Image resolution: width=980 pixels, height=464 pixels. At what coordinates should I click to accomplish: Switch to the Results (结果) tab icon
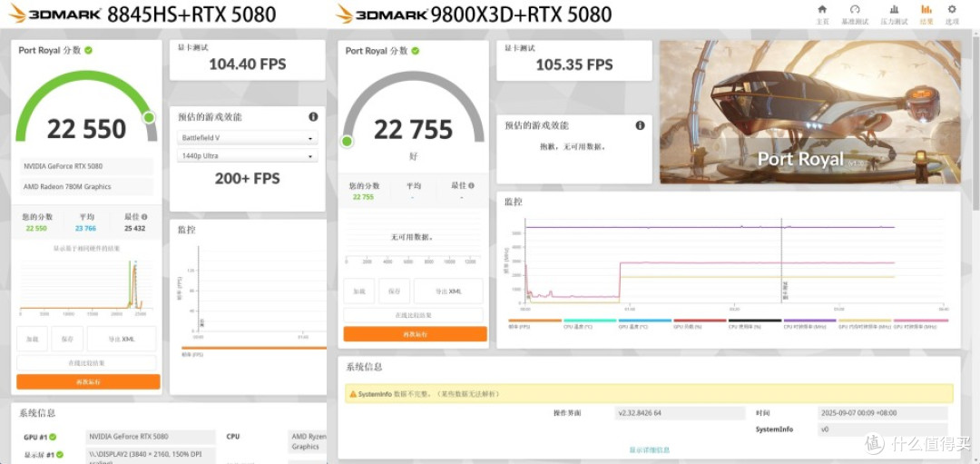coord(926,9)
